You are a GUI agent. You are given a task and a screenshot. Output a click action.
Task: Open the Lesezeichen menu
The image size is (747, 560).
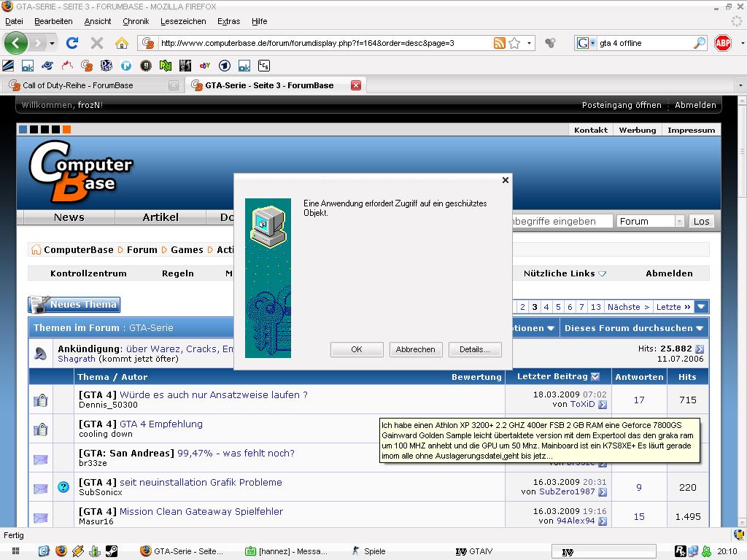click(x=183, y=21)
